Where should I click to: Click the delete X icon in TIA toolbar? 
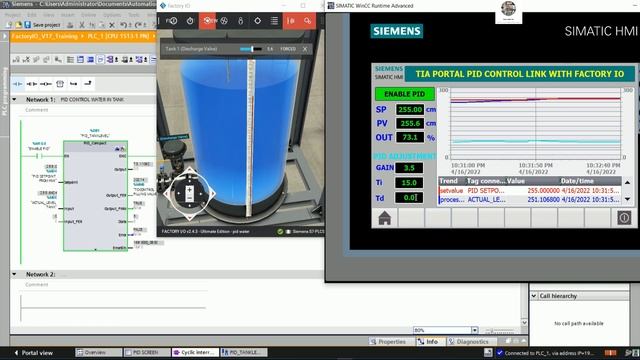click(x=112, y=25)
